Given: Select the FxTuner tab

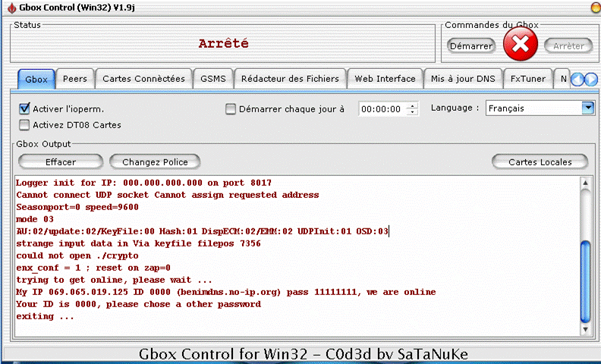Looking at the screenshot, I should [527, 79].
